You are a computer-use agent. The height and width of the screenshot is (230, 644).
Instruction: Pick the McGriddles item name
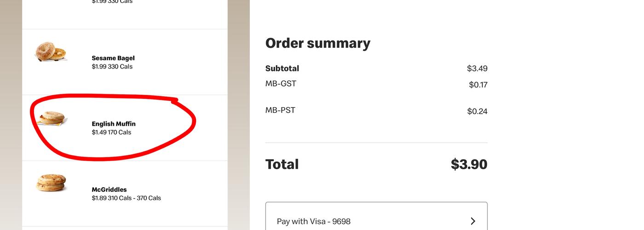[109, 190]
